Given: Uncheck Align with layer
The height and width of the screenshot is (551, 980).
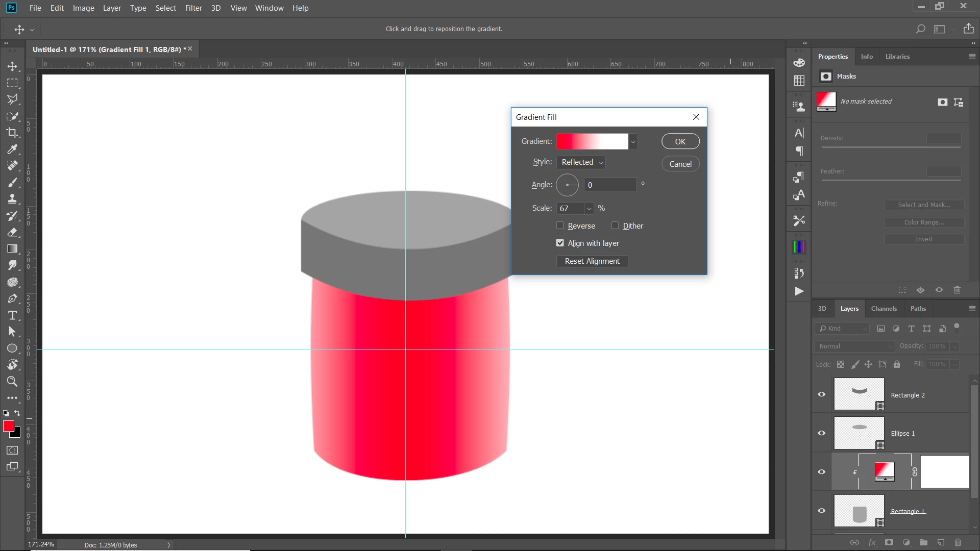Looking at the screenshot, I should click(x=560, y=243).
